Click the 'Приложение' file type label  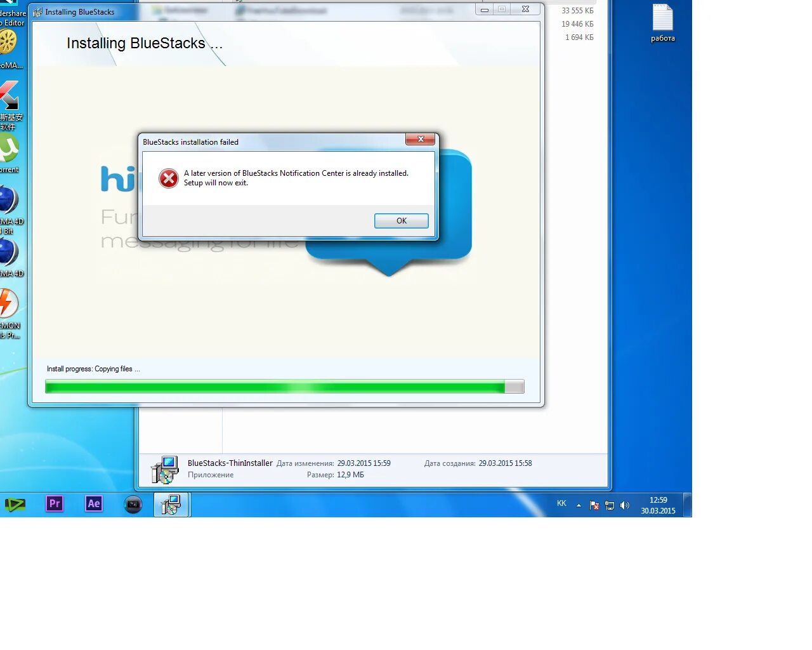point(211,475)
